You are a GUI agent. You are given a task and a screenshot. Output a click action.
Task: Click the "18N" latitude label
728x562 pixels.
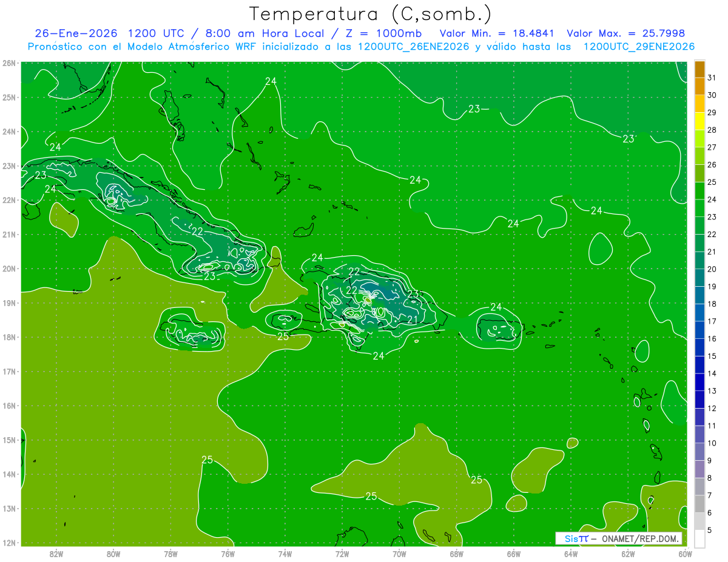click(9, 338)
